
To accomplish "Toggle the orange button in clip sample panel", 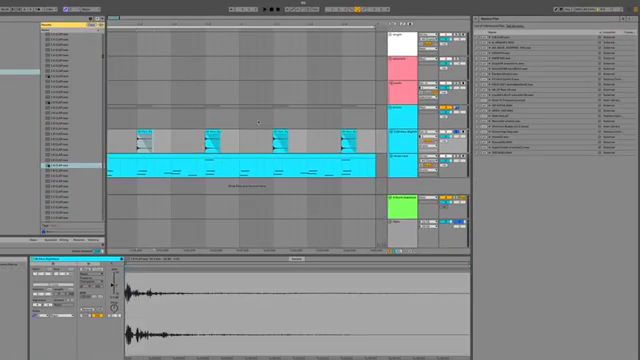I will (x=97, y=316).
